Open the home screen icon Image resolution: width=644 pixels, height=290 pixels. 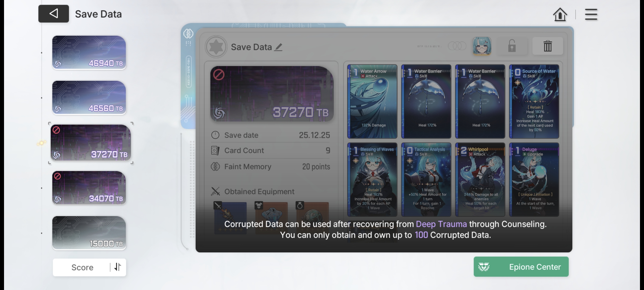(560, 14)
